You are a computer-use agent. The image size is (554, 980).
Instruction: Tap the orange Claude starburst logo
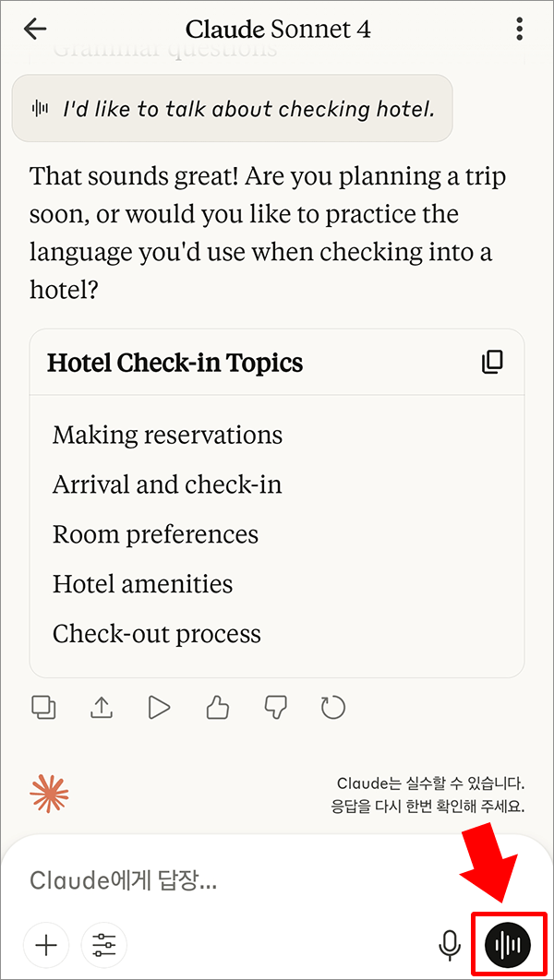click(x=49, y=794)
